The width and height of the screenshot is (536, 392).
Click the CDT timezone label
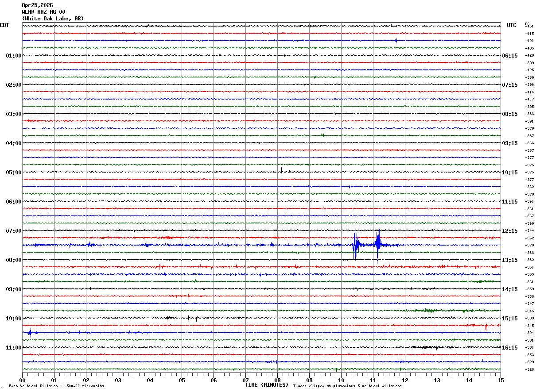4,25
